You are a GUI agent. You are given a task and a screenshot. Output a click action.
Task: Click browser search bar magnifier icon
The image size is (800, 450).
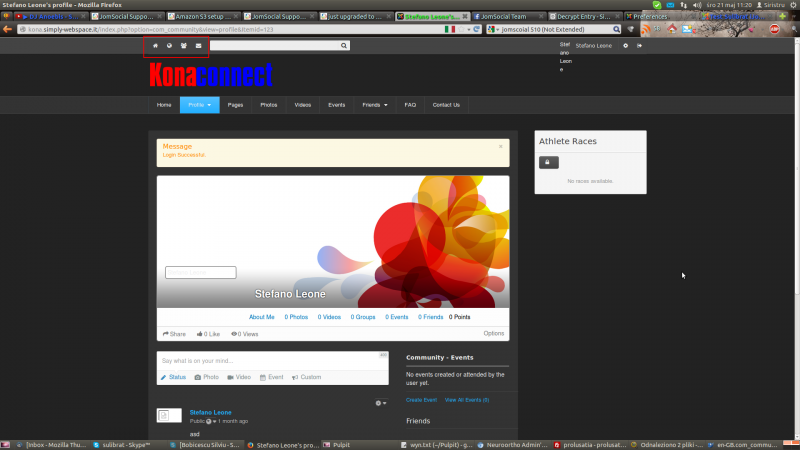[x=616, y=29]
